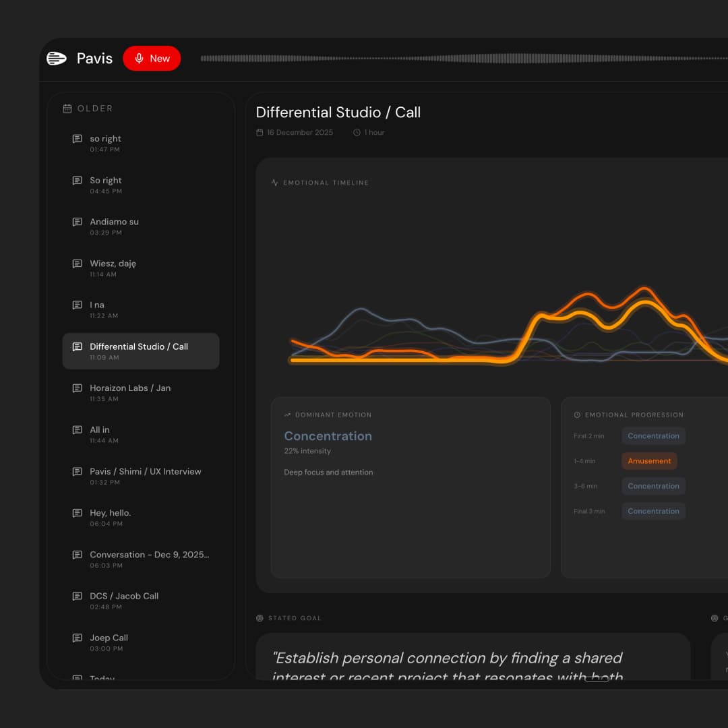
Task: Click transcript icon beside Joep Call
Action: 78,638
